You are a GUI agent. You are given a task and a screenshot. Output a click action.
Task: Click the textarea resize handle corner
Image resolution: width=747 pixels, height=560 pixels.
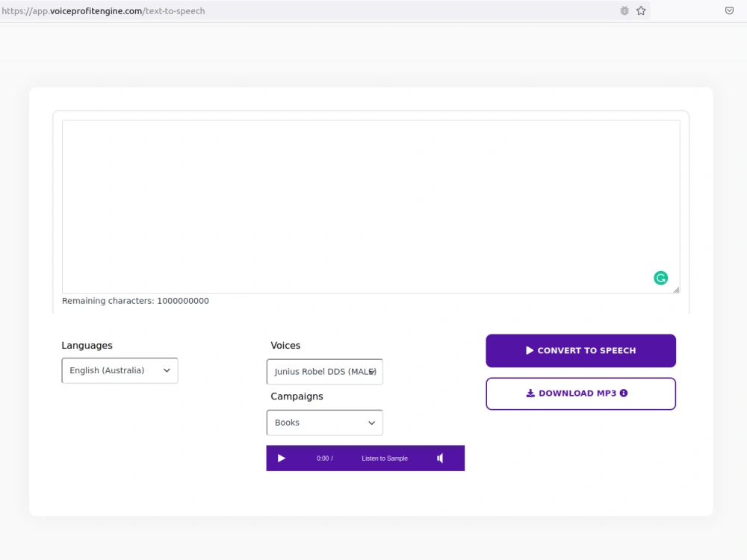pos(676,290)
